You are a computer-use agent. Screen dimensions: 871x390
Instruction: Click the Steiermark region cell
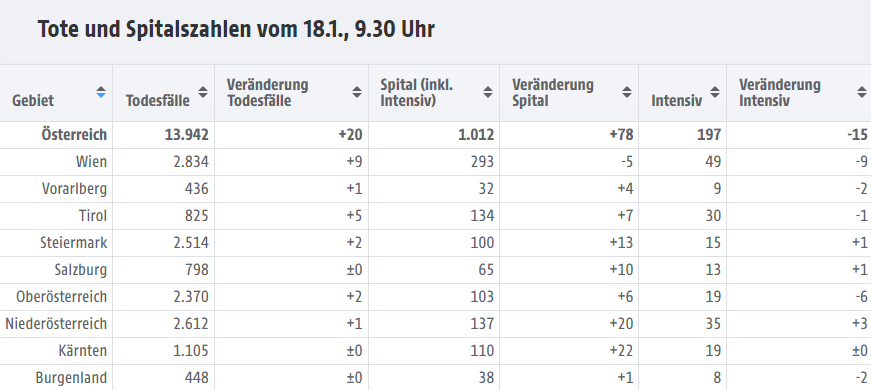(73, 243)
